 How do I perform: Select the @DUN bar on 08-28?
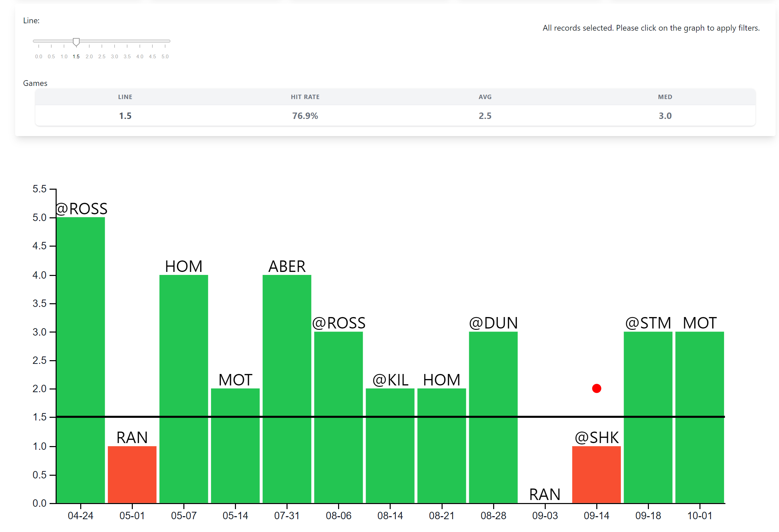(493, 417)
